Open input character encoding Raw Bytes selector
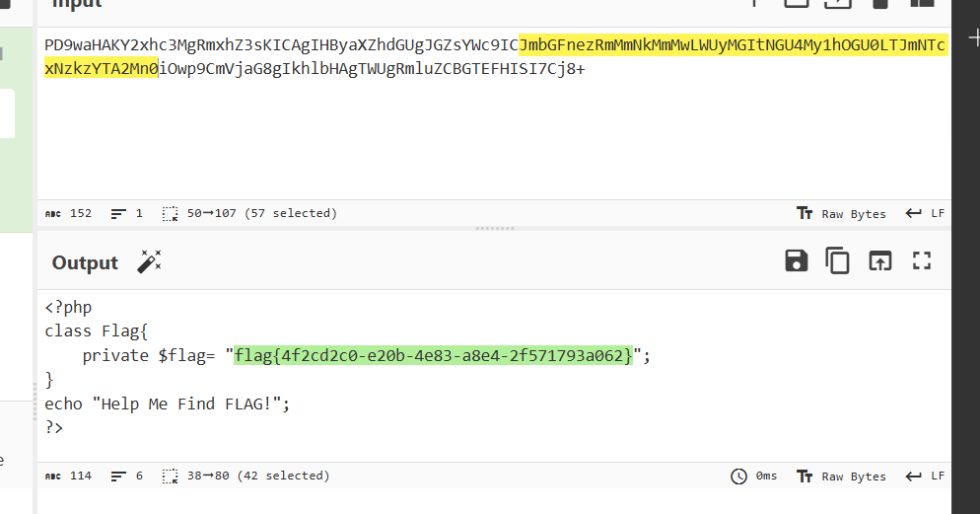This screenshot has height=514, width=980. tap(841, 213)
